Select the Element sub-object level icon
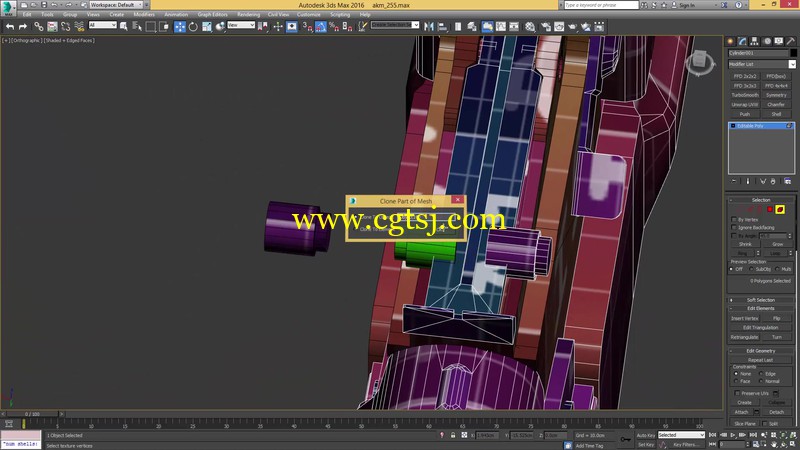The image size is (800, 450). click(x=780, y=209)
